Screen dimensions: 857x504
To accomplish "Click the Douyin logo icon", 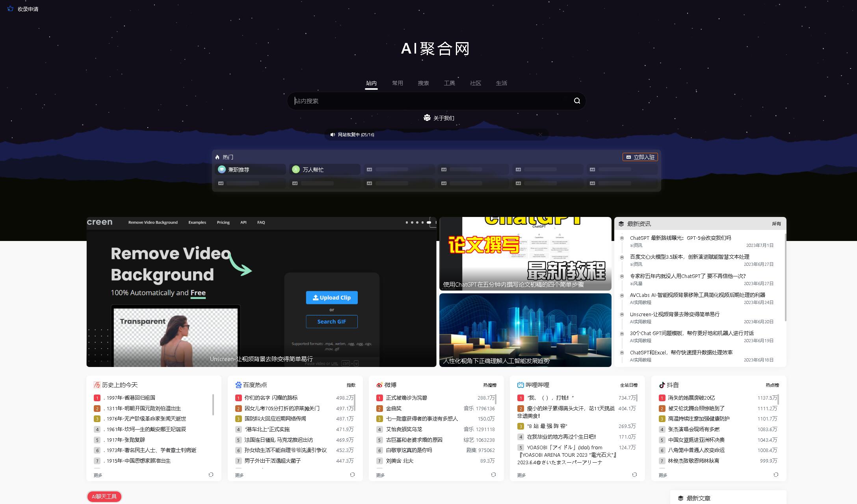I will pyautogui.click(x=662, y=385).
